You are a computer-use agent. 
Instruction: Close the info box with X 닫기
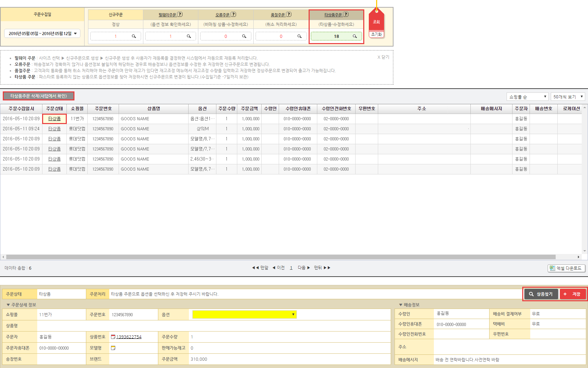coord(383,57)
